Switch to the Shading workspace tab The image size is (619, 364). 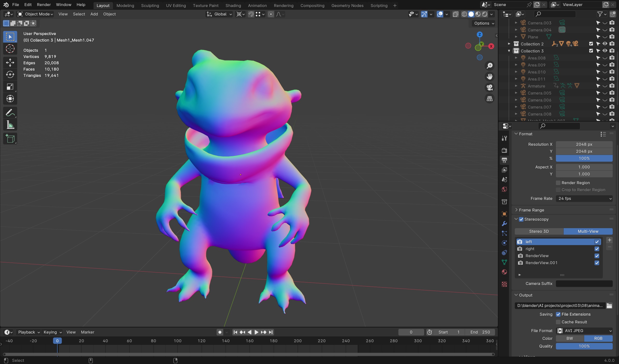point(233,5)
